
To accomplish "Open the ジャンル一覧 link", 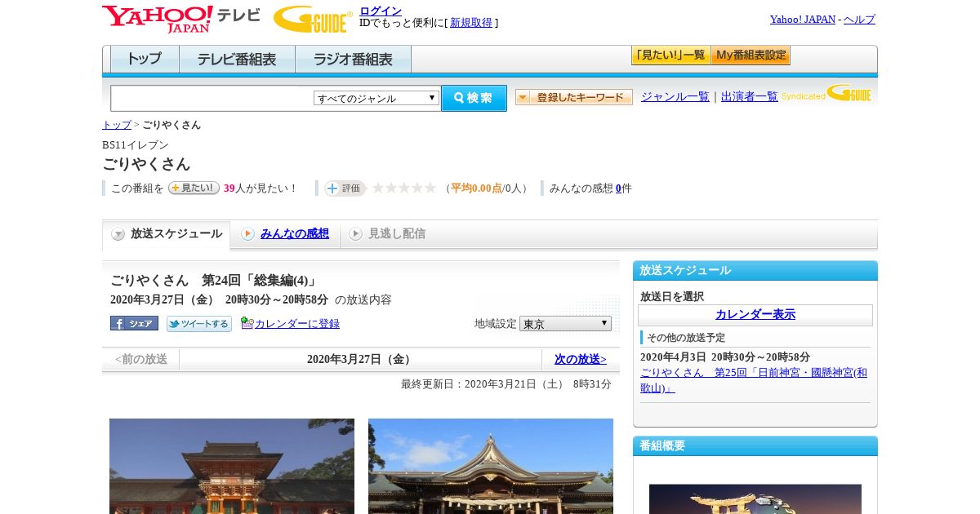I will click(675, 96).
